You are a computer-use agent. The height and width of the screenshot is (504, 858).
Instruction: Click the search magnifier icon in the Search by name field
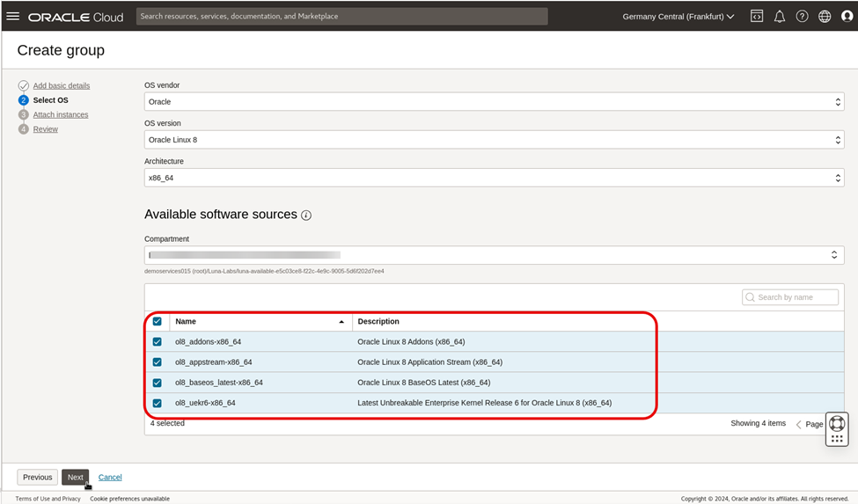point(751,297)
